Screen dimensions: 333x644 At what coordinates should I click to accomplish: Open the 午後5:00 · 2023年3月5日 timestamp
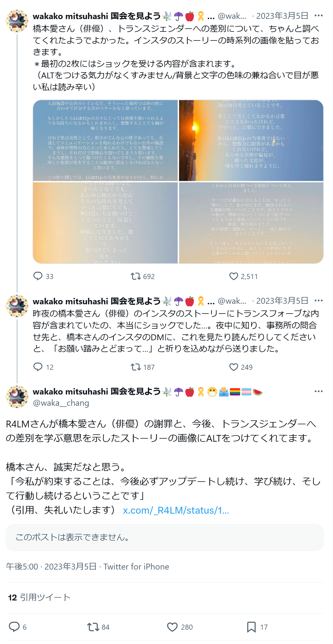pos(51,566)
